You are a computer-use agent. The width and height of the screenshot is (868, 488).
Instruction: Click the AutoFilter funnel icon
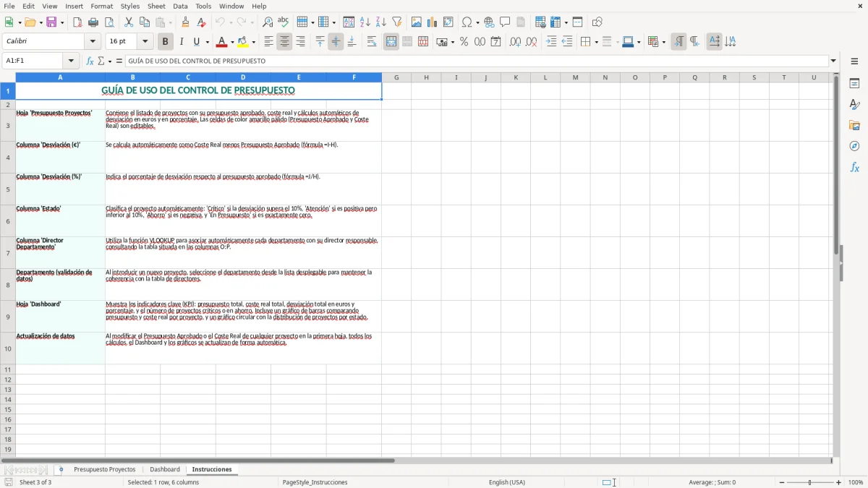tap(396, 22)
